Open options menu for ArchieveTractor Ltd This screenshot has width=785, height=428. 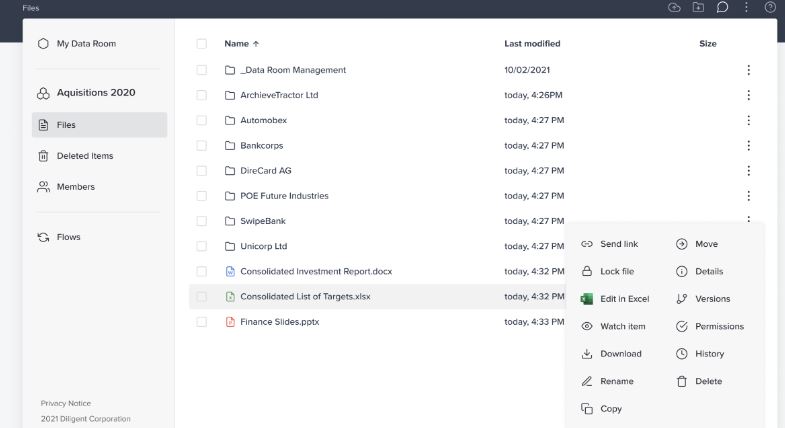[748, 95]
